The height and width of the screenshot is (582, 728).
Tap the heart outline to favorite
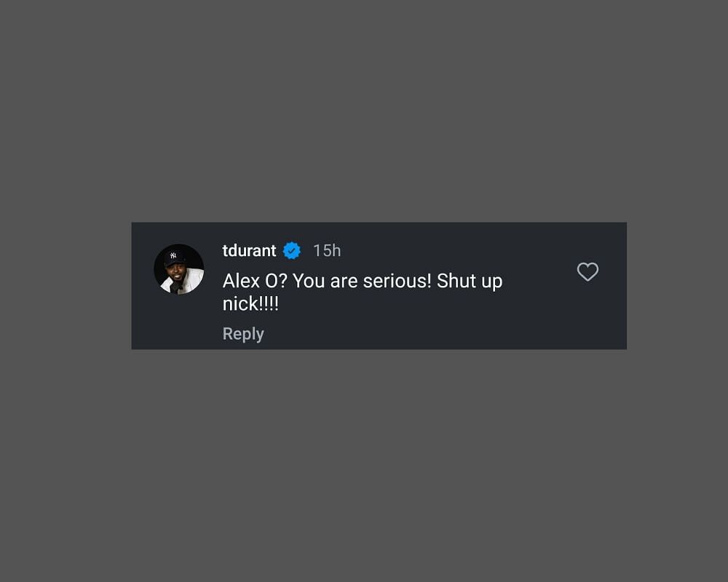[587, 271]
